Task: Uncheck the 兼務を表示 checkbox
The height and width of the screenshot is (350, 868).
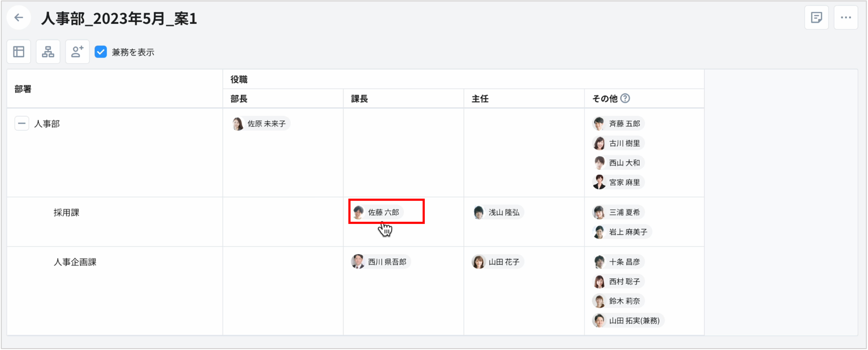Action: pos(101,52)
